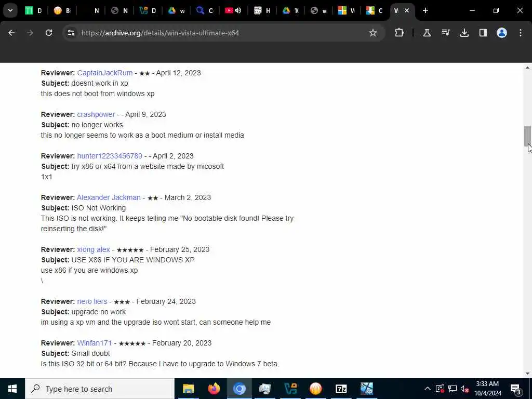Click review text 'this does not boot from windows xp'

click(x=98, y=94)
